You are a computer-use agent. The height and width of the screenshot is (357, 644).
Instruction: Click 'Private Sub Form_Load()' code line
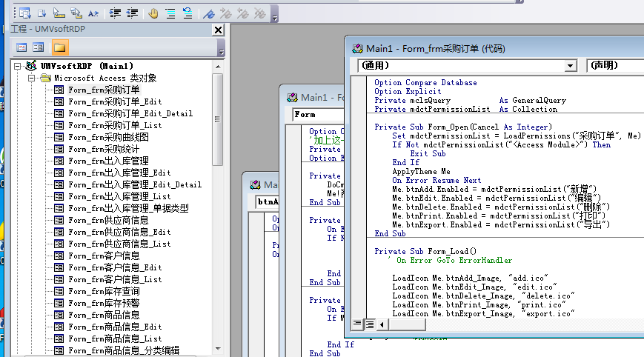coord(425,251)
